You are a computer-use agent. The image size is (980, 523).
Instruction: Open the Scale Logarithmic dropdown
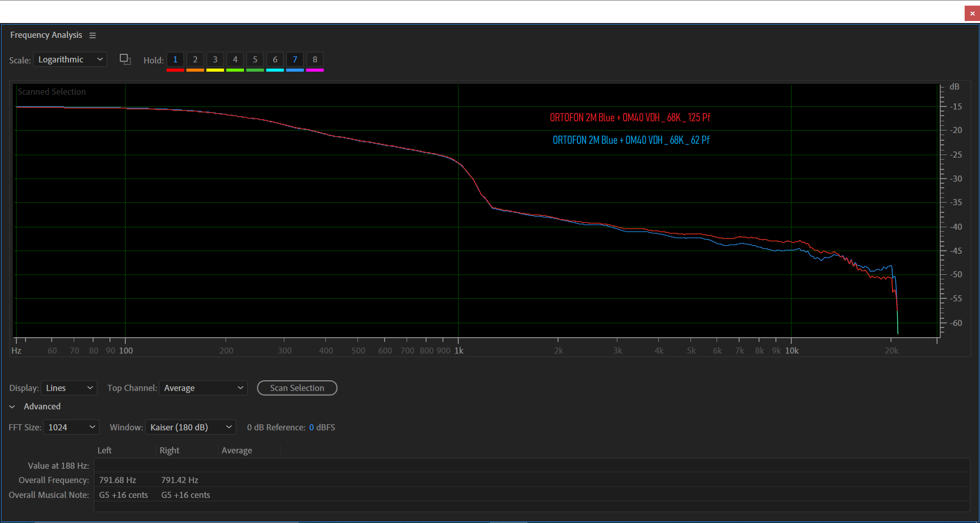pyautogui.click(x=70, y=59)
